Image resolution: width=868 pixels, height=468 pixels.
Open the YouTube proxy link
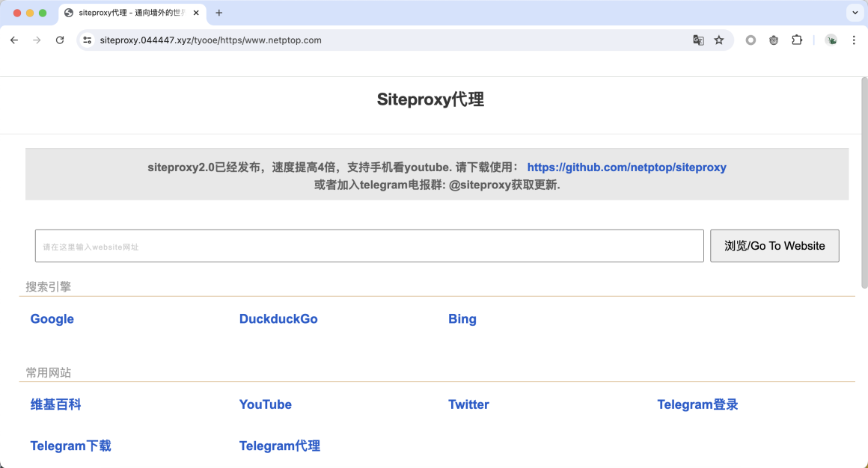265,404
